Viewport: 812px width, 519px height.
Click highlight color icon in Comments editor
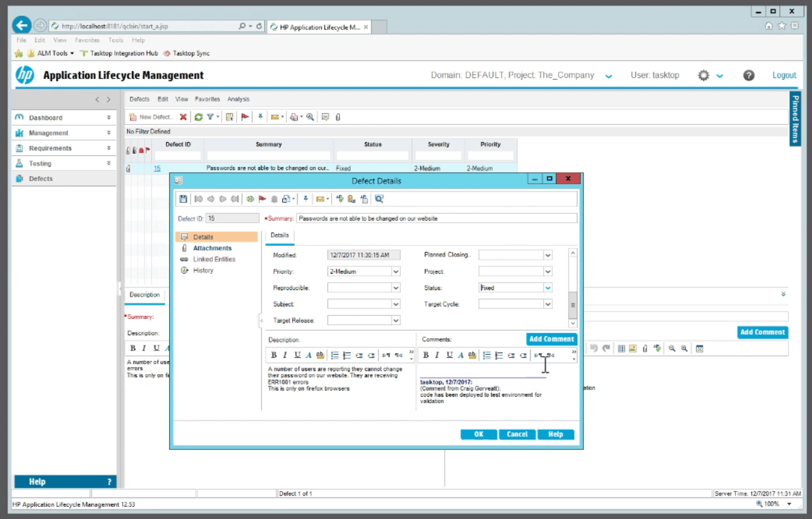tap(472, 355)
